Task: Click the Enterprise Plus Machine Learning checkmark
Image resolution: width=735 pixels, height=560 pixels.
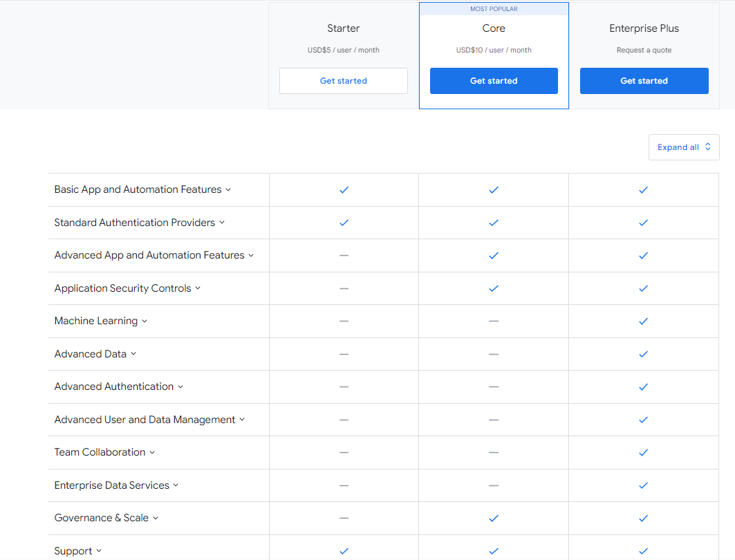Action: point(643,321)
